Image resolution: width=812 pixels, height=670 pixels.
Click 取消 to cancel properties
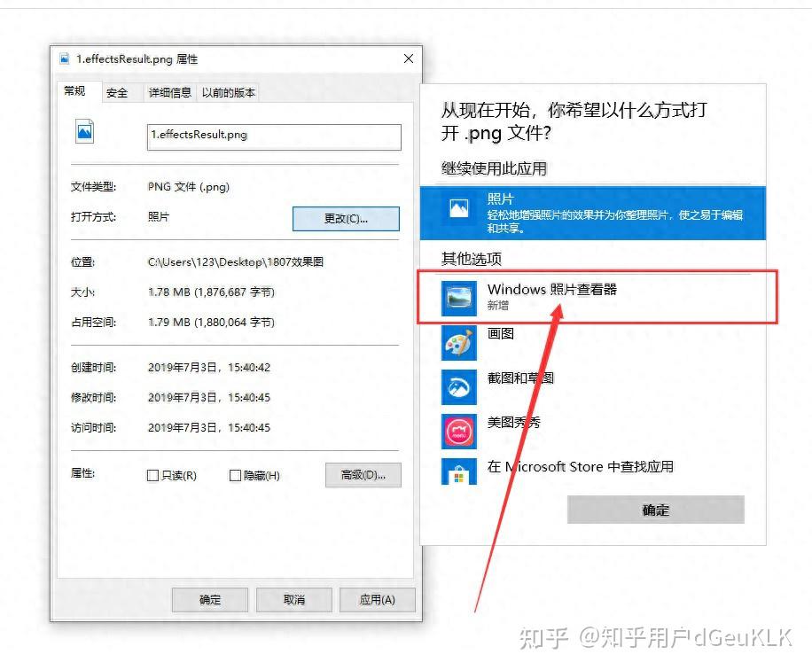pos(293,600)
